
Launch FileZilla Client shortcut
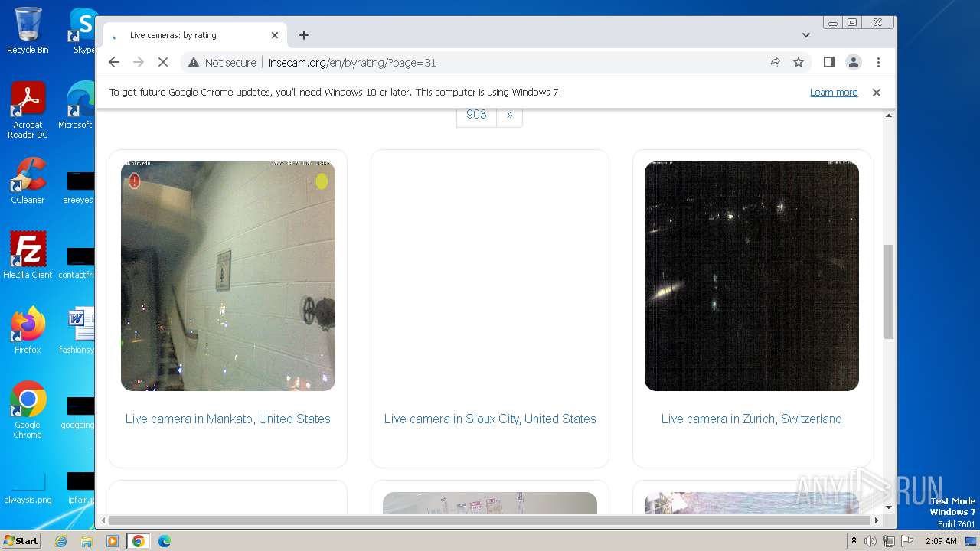coord(28,255)
